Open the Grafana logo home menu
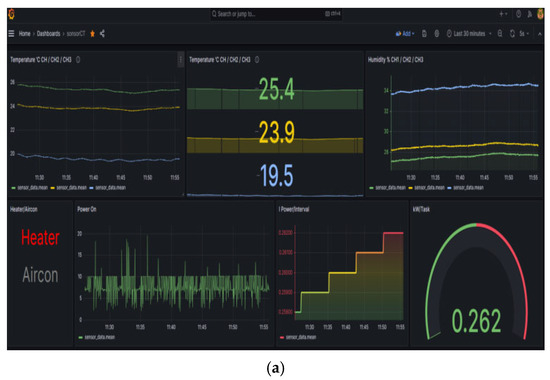 pyautogui.click(x=12, y=14)
